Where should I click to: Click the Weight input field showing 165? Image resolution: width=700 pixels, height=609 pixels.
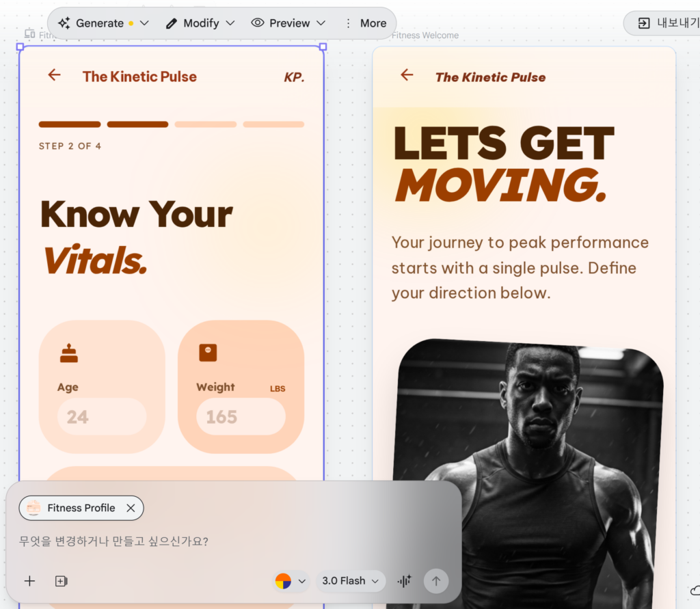point(241,416)
